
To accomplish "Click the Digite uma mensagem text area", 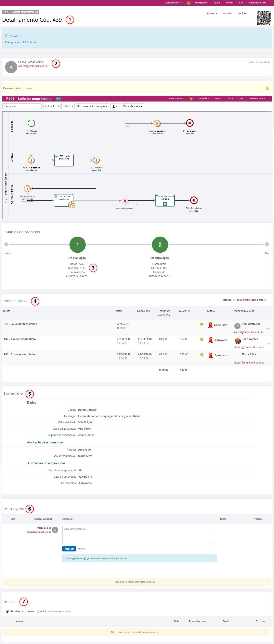I will click(138, 535).
